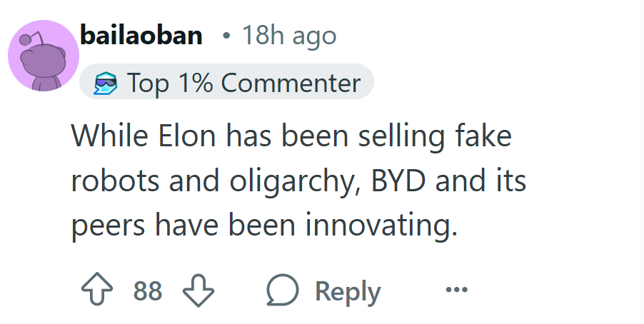The height and width of the screenshot is (324, 644).
Task: Click the line 'peers have been innovating.'
Action: [x=264, y=226]
